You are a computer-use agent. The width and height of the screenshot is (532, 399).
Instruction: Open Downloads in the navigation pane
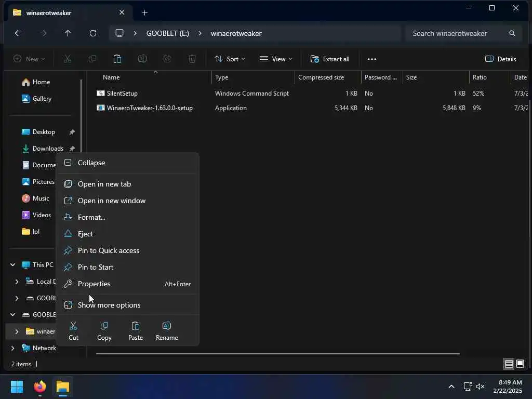coord(47,149)
